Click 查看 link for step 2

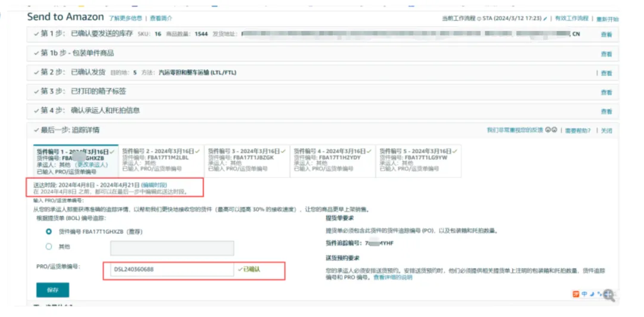pyautogui.click(x=606, y=73)
